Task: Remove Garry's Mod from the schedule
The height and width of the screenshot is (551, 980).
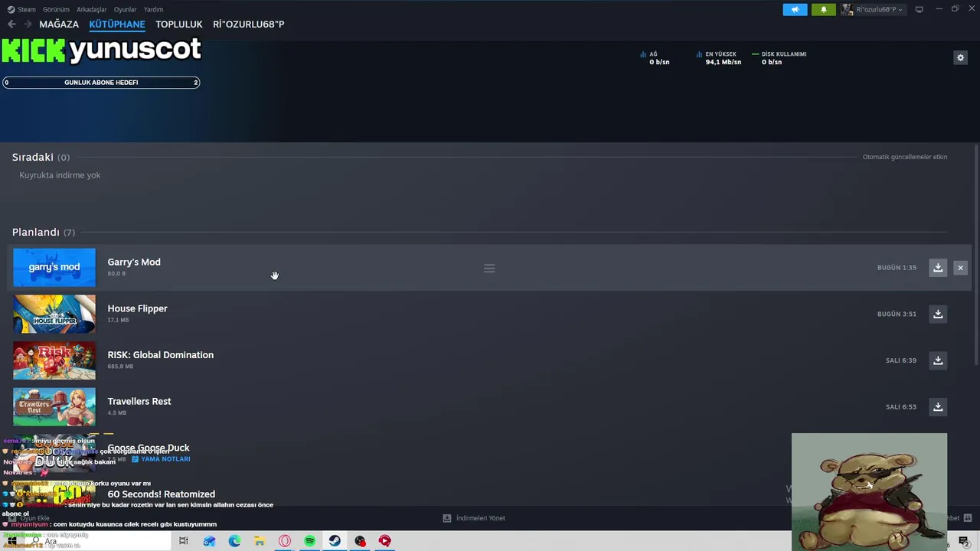Action: pos(960,268)
